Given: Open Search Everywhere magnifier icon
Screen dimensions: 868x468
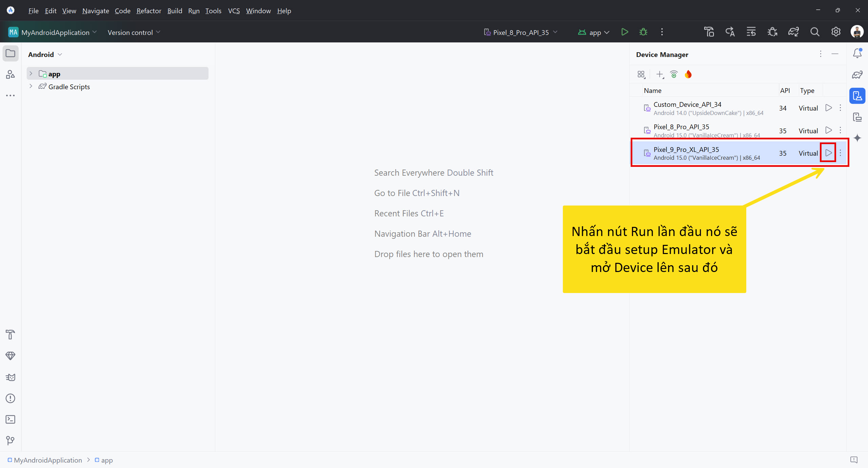Looking at the screenshot, I should tap(815, 32).
